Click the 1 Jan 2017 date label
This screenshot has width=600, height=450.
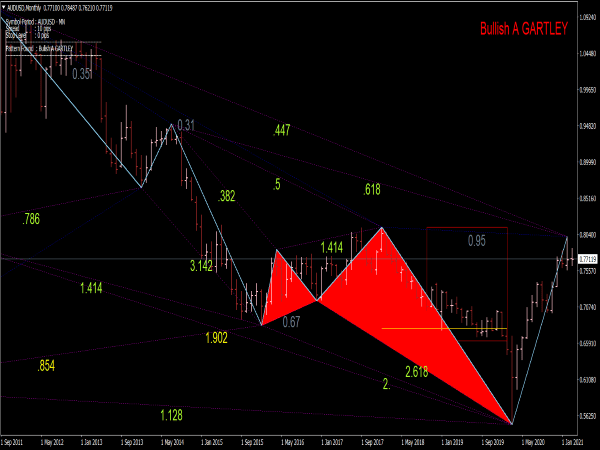[332, 443]
